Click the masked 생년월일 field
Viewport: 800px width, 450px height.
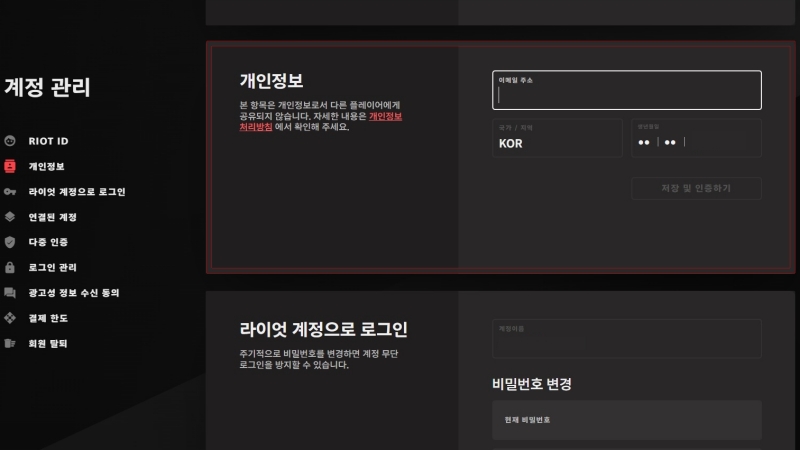696,138
